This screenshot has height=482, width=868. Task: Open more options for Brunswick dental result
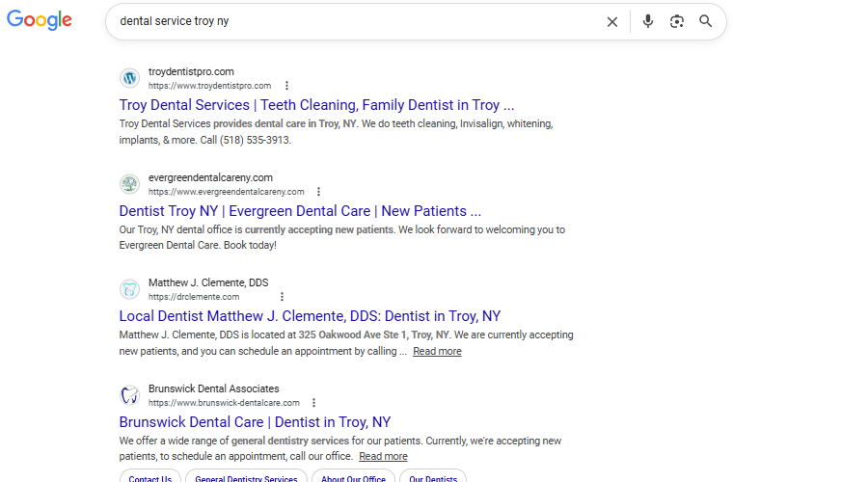tap(314, 403)
